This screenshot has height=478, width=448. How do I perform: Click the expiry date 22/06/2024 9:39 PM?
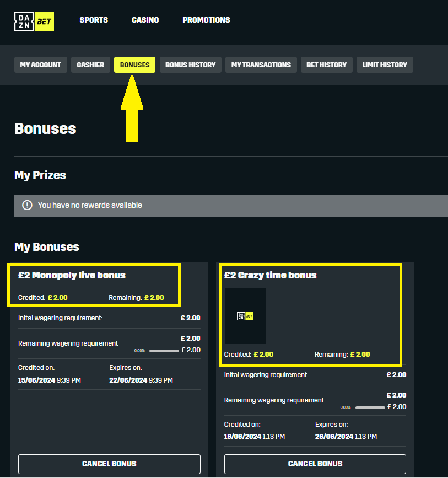[141, 380]
